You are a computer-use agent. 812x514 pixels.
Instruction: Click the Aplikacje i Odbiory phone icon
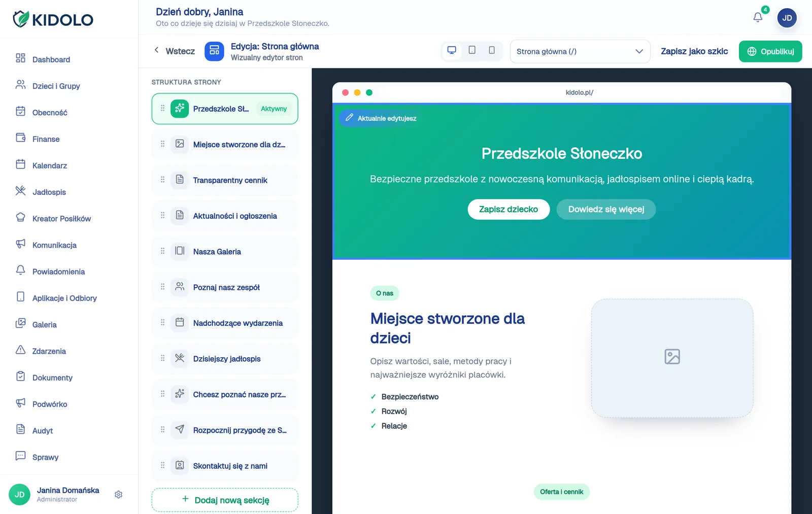[20, 297]
